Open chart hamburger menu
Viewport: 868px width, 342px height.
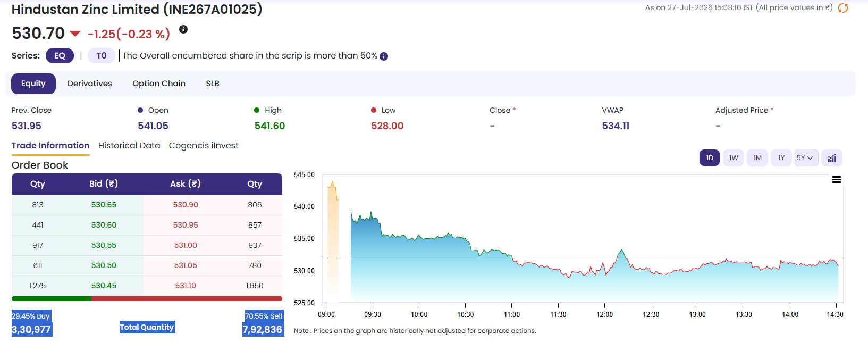click(836, 180)
